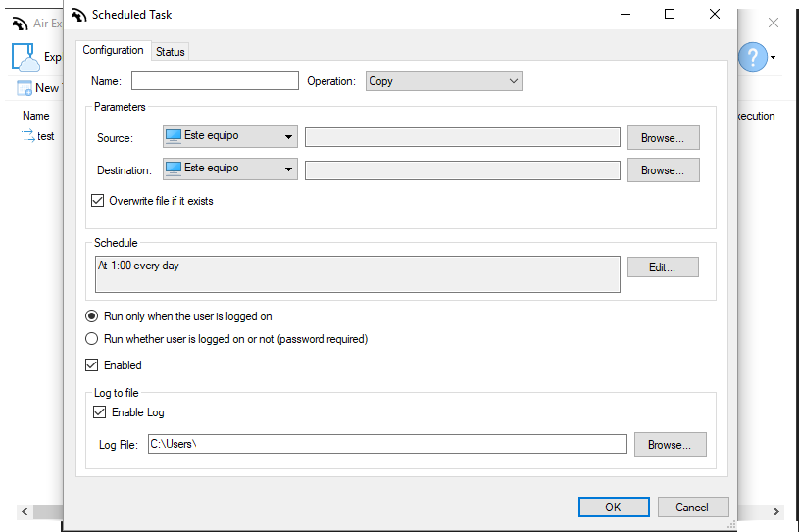Click the computer icon in the Source selector
The height and width of the screenshot is (532, 799).
pyautogui.click(x=174, y=136)
